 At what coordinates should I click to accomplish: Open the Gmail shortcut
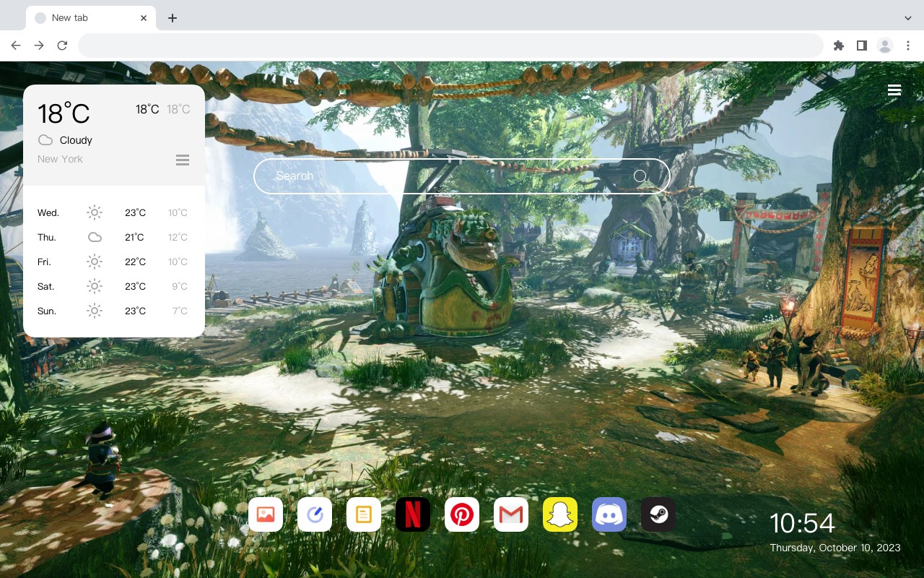pos(511,514)
